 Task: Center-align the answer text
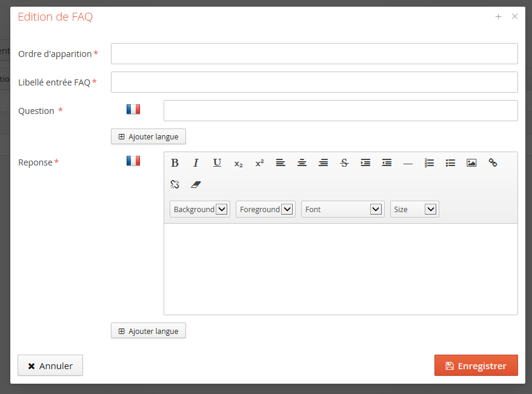point(302,163)
